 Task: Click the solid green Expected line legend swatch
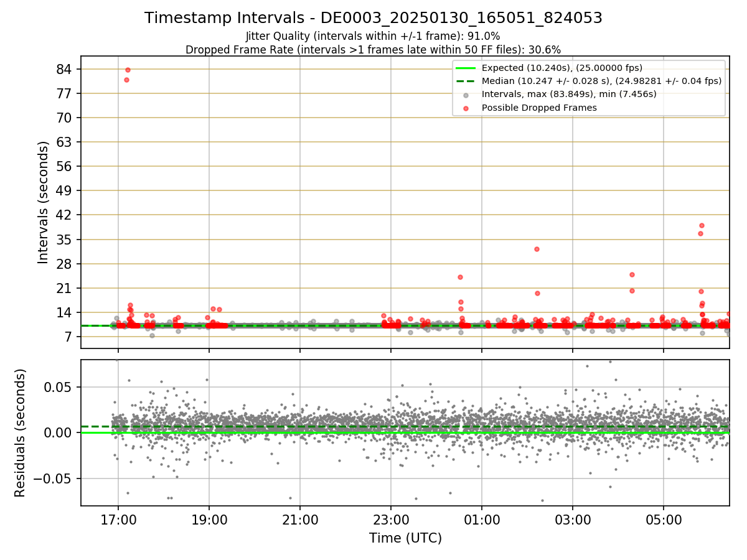466,68
